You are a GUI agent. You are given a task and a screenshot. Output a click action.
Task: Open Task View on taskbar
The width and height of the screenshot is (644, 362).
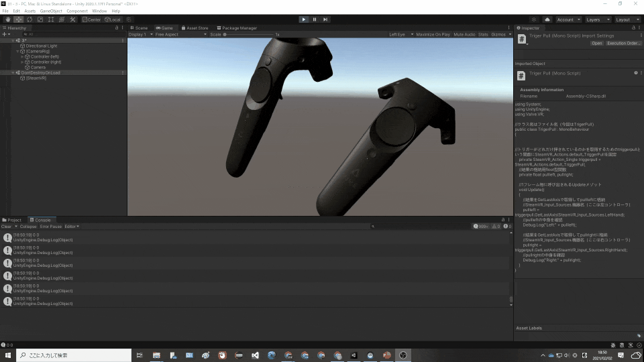tap(140, 355)
